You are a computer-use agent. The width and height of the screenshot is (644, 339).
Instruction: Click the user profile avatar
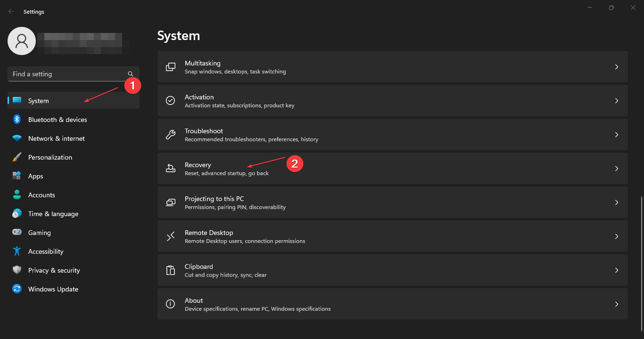[22, 41]
